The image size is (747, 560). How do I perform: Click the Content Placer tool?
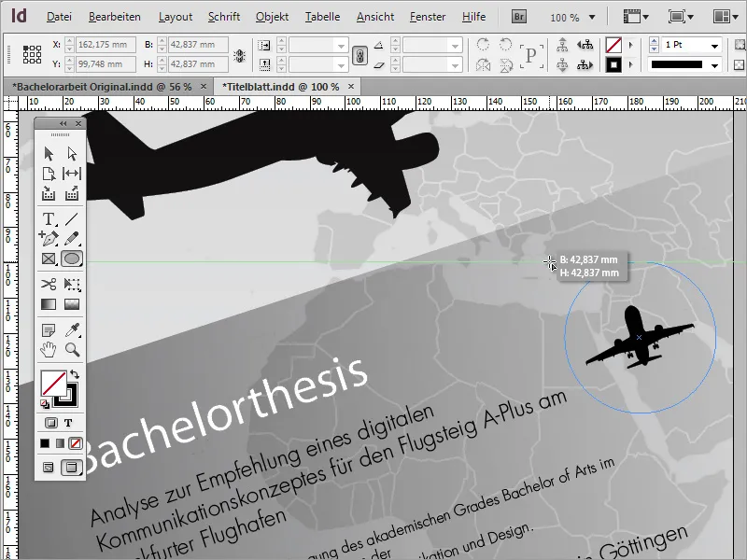(72, 194)
